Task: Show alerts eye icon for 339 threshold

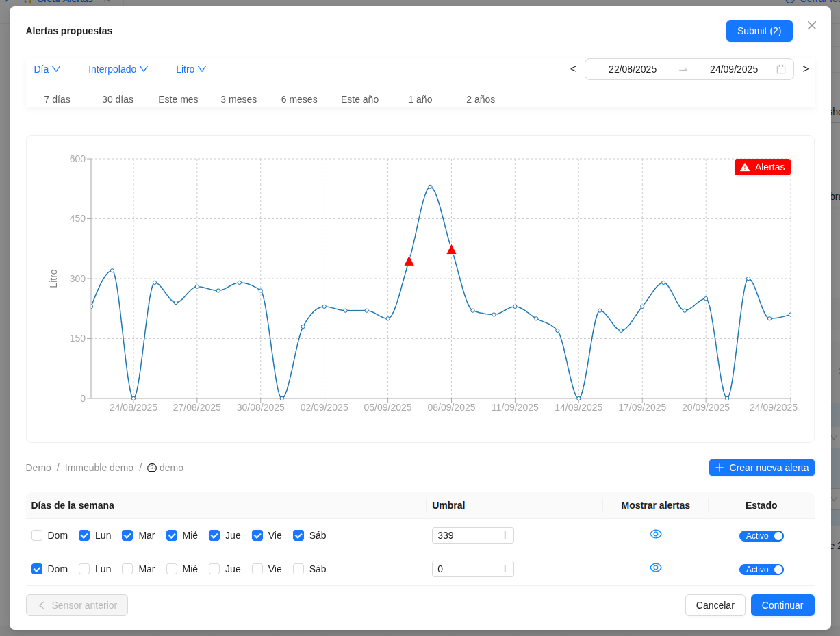Action: [655, 534]
